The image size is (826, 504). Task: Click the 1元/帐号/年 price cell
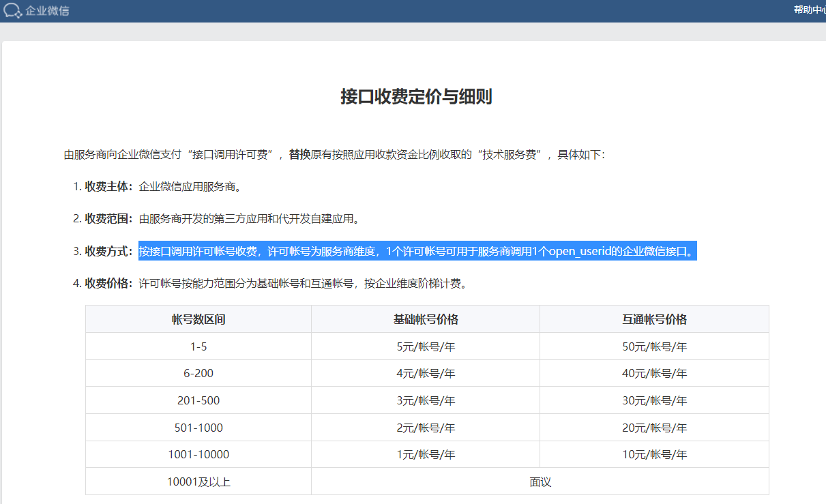click(x=426, y=455)
